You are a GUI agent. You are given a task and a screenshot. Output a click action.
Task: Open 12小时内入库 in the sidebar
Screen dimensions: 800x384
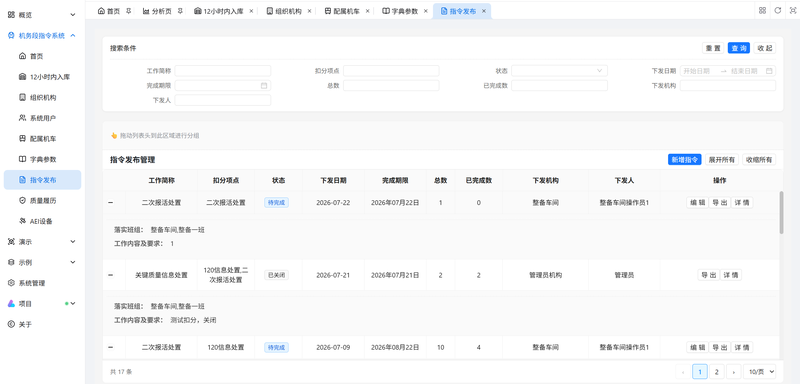[x=42, y=77]
